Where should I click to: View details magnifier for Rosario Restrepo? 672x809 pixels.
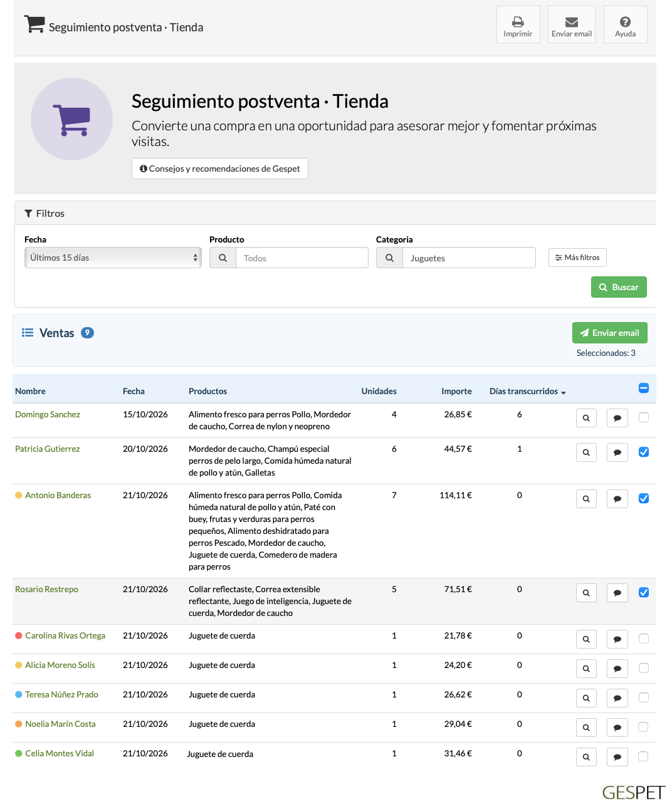(586, 593)
